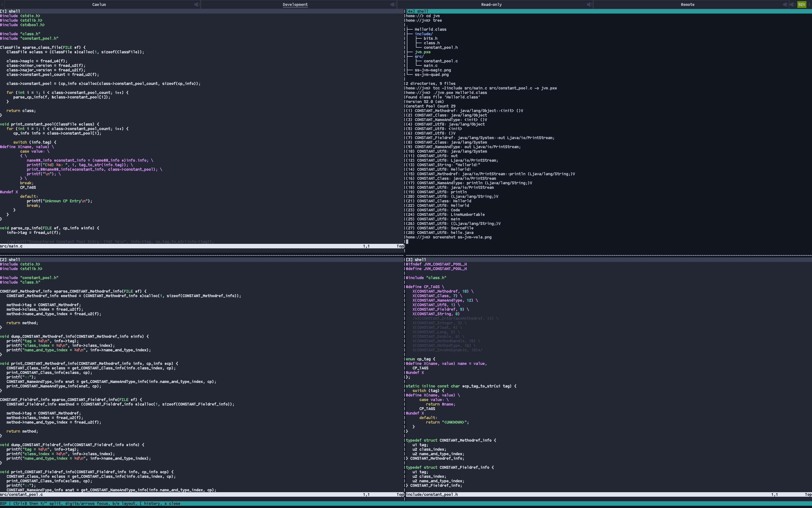Image resolution: width=812 pixels, height=508 pixels.
Task: Click the muted speaker icon beside 92% indicator
Action: coord(792,4)
